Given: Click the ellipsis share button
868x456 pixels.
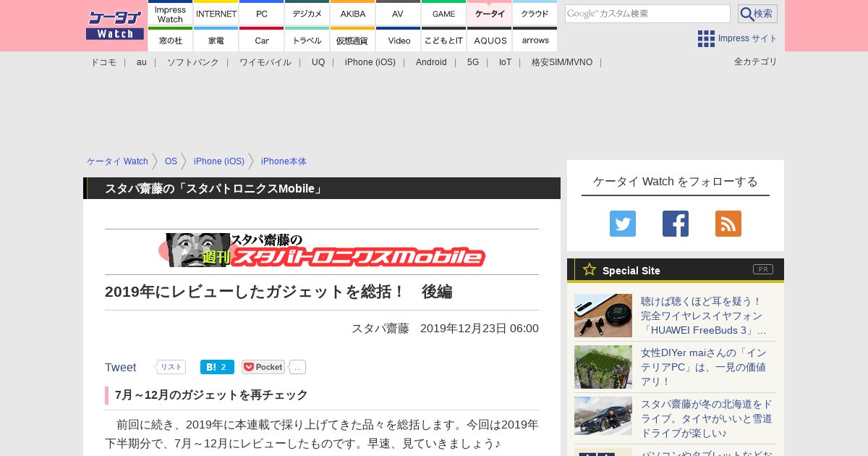Looking at the screenshot, I should click(x=297, y=367).
